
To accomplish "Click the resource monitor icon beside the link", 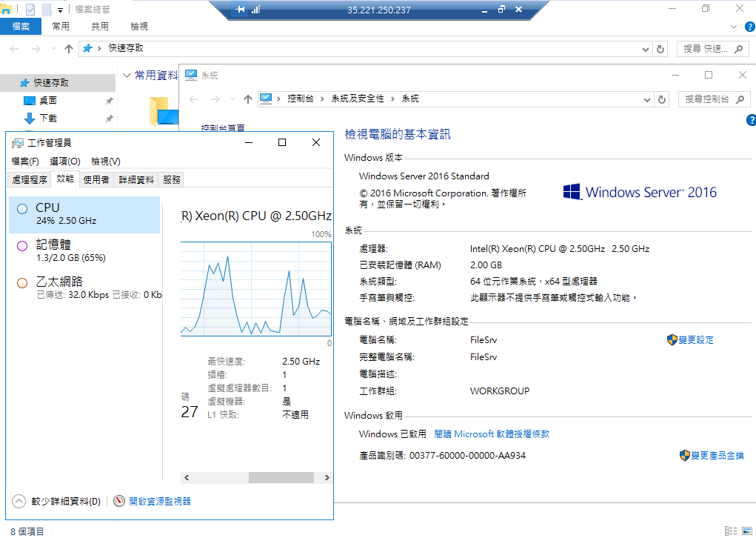I will pyautogui.click(x=119, y=502).
